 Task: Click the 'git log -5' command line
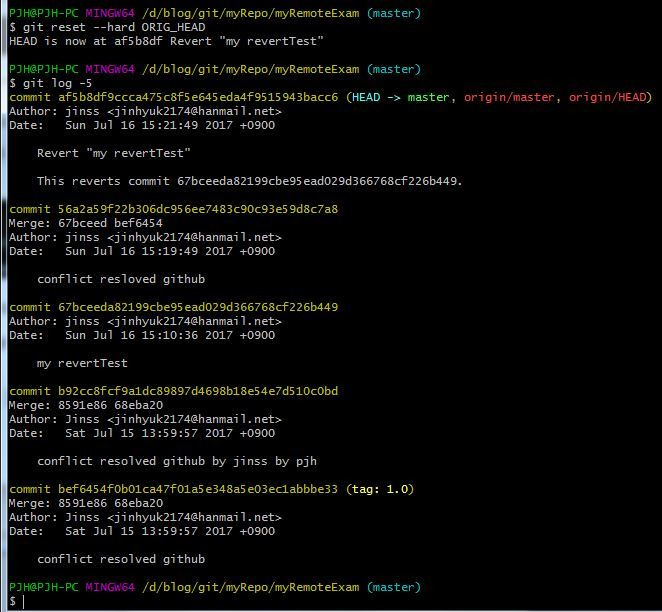click(51, 83)
